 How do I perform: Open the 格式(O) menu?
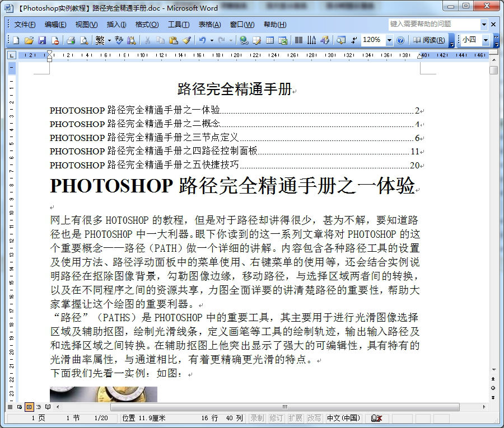(x=147, y=25)
